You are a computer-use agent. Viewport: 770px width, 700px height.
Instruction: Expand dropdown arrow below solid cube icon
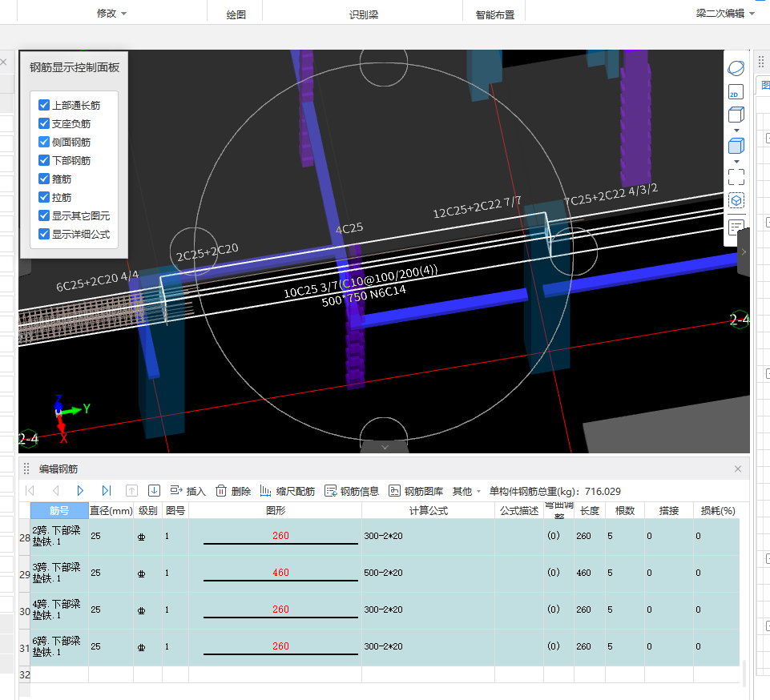click(736, 162)
